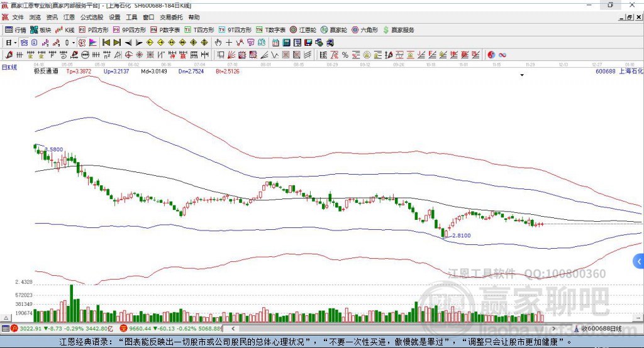Screen dimensions: 644x348
Task: Click the 沪 index 3022.91 status entry
Action: (62, 329)
